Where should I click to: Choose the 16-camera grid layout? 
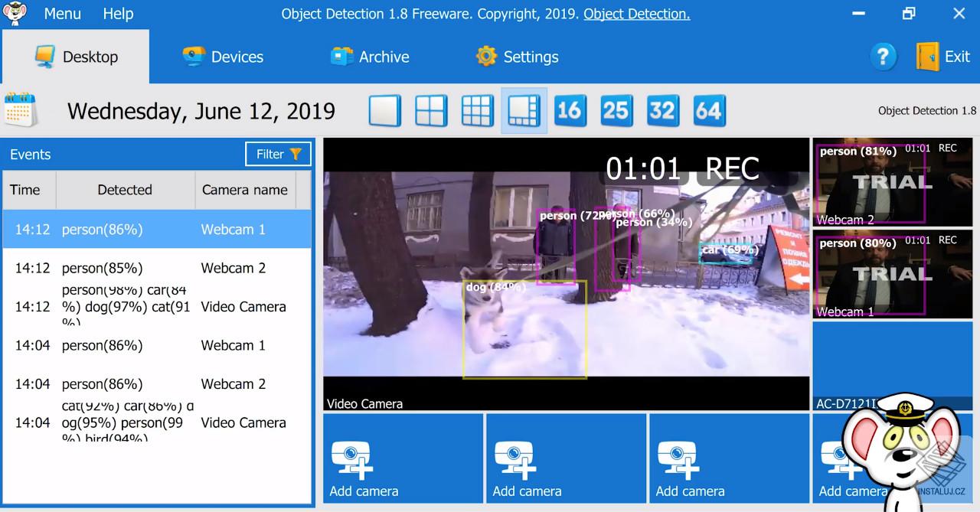pyautogui.click(x=570, y=110)
